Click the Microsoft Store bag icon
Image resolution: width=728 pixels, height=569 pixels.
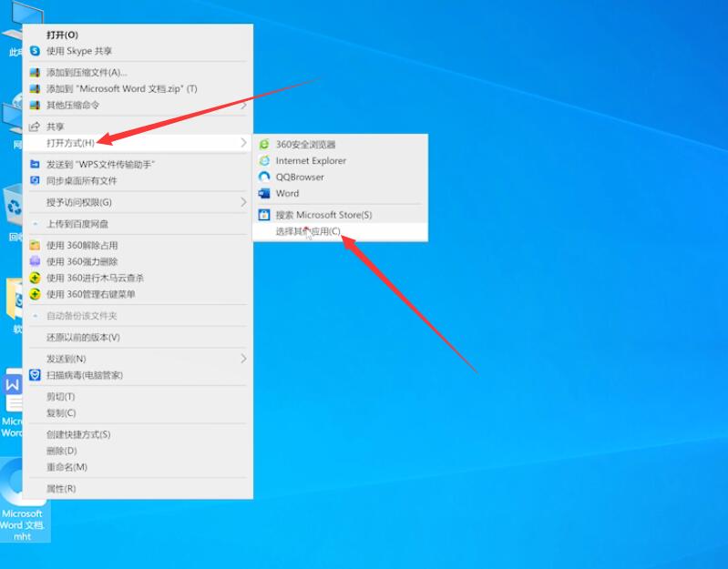click(x=264, y=215)
